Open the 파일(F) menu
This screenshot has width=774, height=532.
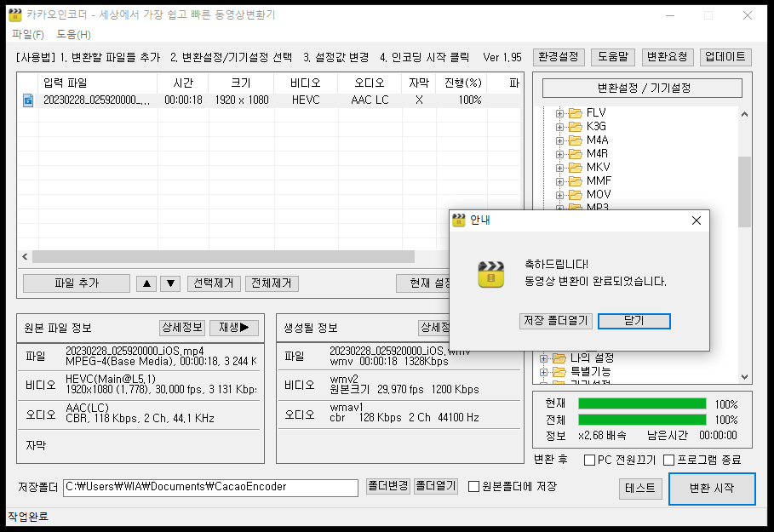tap(28, 35)
